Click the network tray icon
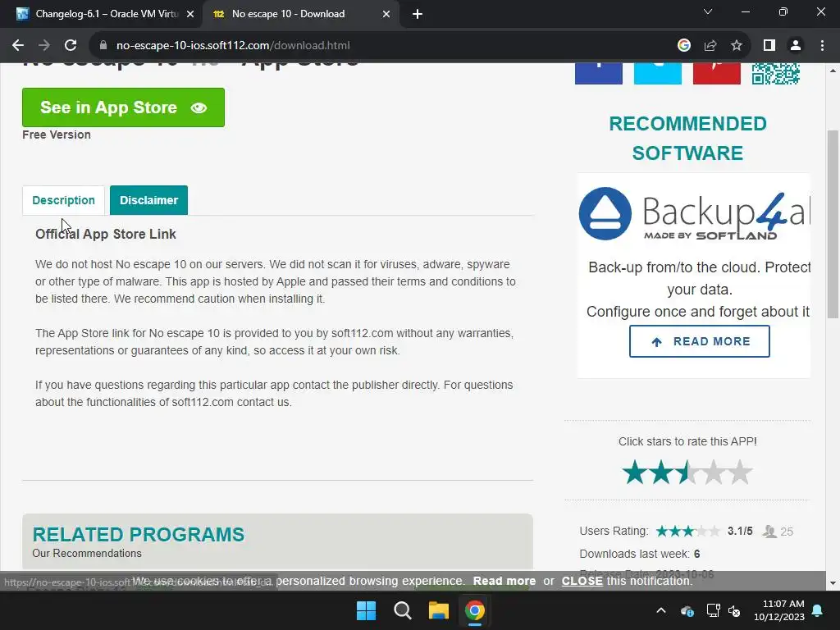The image size is (840, 630). tap(713, 610)
